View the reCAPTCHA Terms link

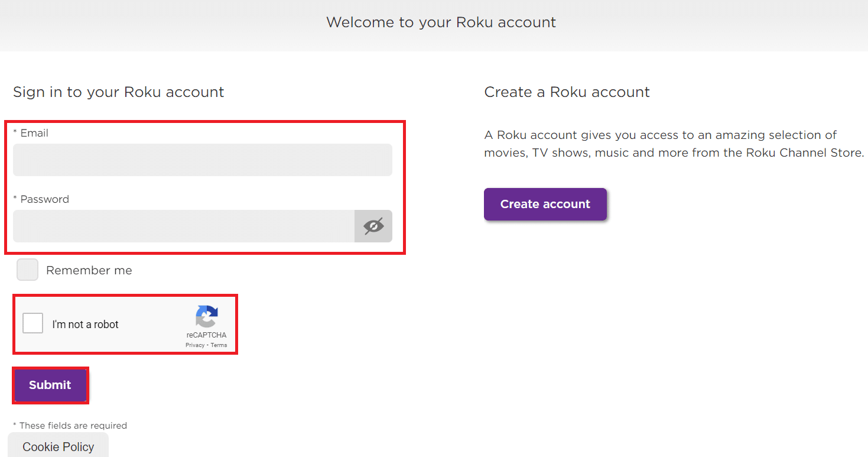(219, 345)
